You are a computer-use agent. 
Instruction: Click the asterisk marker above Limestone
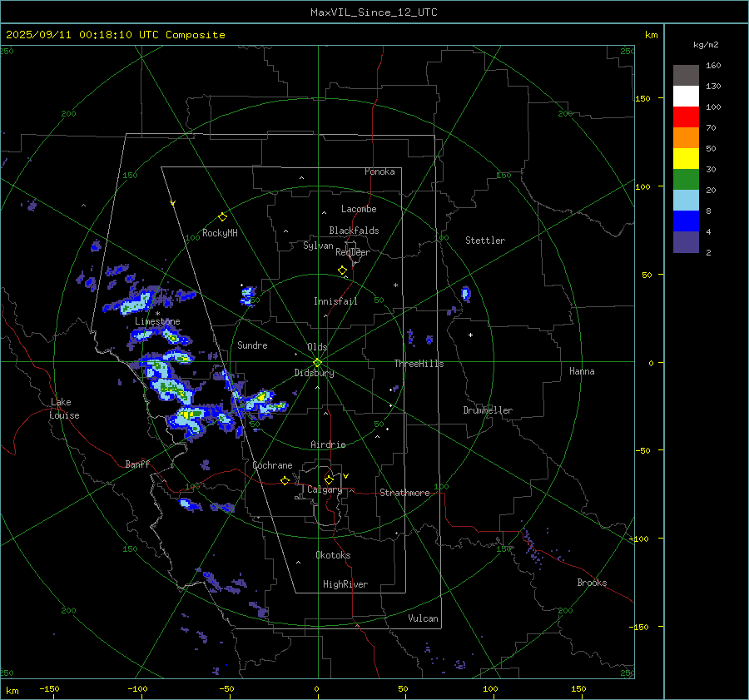[x=157, y=314]
